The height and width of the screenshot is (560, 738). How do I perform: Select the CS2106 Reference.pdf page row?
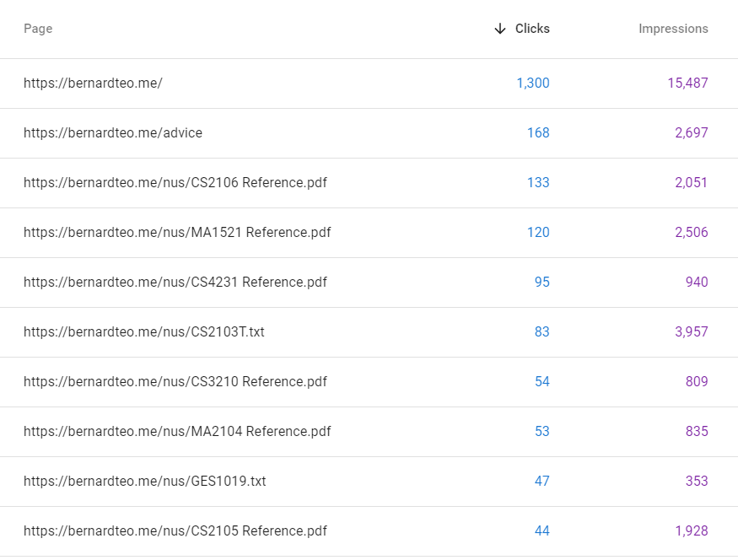pos(369,183)
